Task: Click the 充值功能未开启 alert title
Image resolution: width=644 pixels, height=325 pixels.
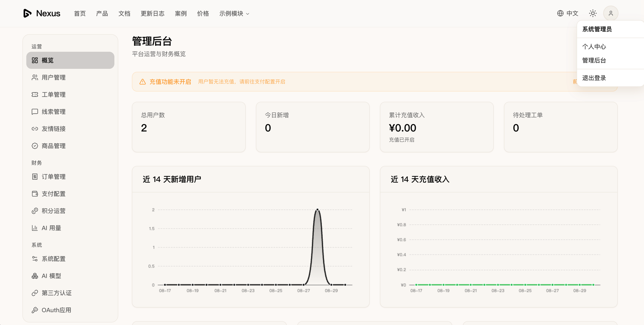Action: coord(170,82)
